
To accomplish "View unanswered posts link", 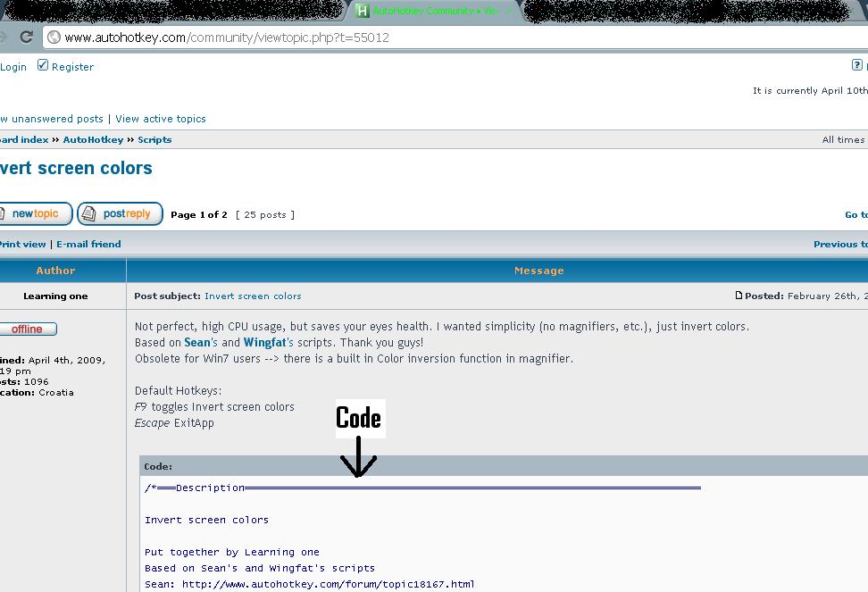I will coord(52,119).
